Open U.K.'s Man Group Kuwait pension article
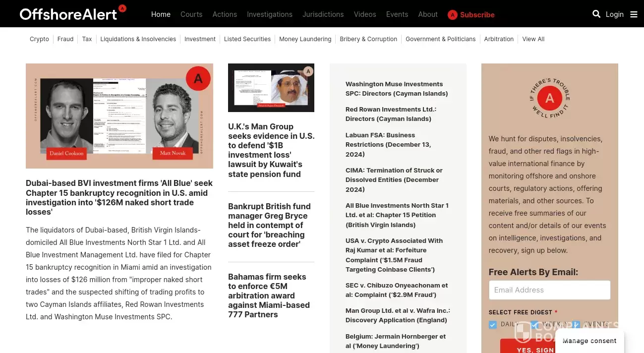 (271, 150)
